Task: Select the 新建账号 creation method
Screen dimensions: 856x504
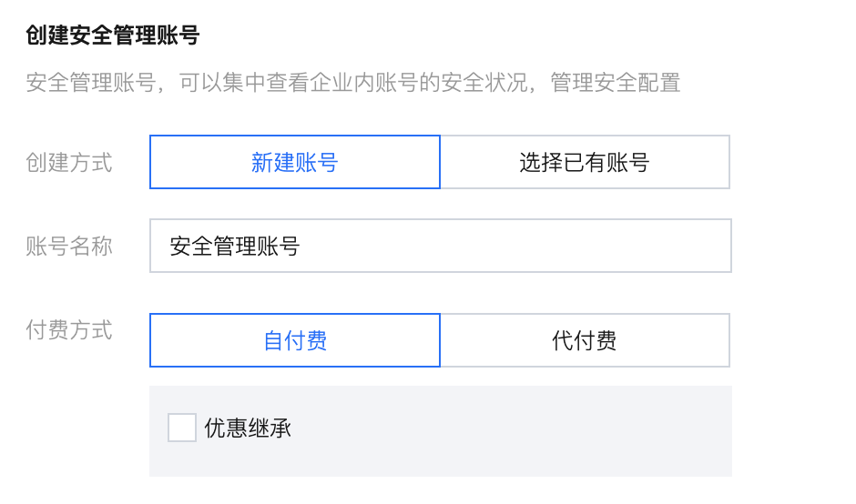Action: click(x=294, y=163)
